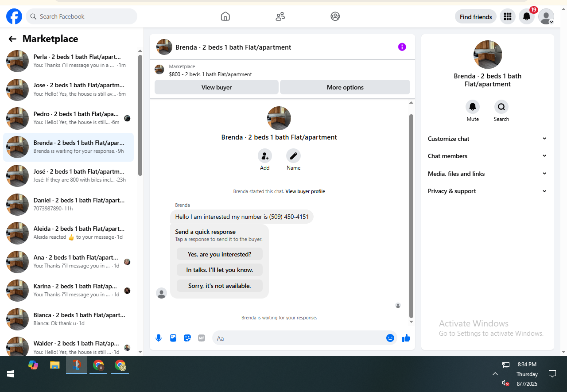Attach a photo file icon

point(173,338)
